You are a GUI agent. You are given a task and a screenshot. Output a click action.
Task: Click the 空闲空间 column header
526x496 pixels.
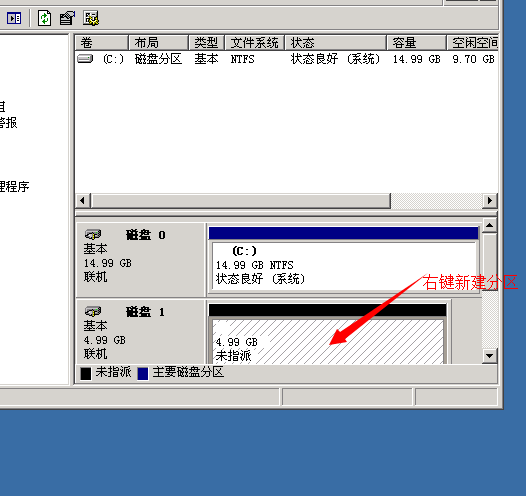tap(473, 43)
